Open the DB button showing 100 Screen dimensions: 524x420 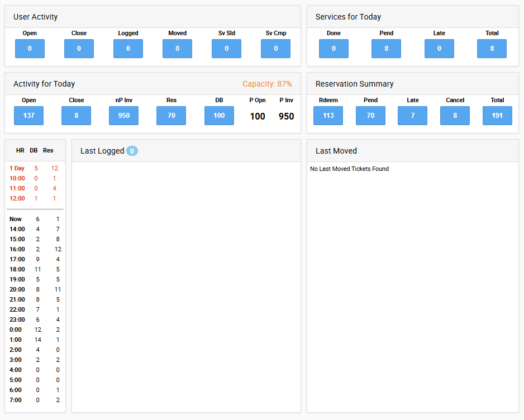click(219, 116)
